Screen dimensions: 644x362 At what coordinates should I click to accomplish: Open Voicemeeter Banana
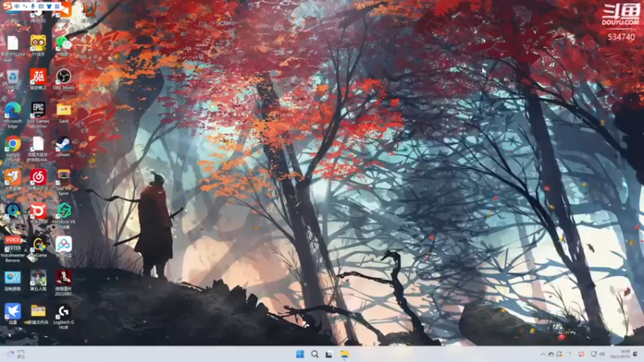[13, 245]
